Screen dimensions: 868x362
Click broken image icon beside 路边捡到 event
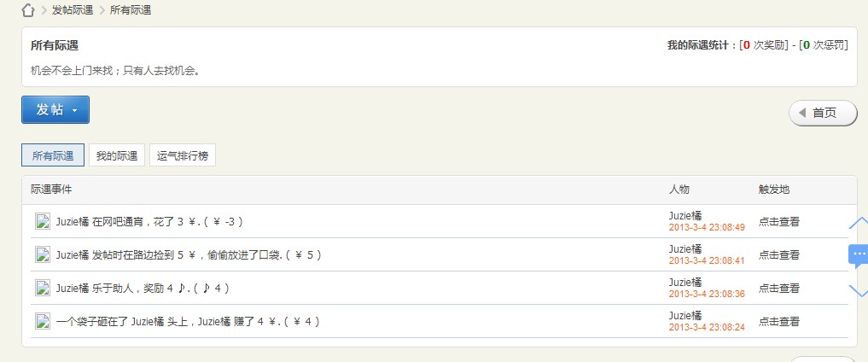(43, 254)
